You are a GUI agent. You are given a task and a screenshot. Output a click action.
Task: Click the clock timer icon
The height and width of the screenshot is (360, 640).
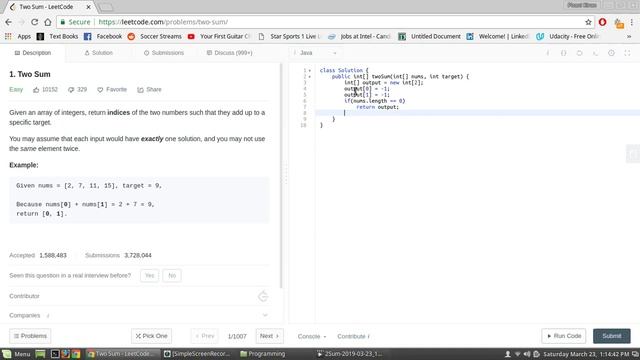coord(611,53)
